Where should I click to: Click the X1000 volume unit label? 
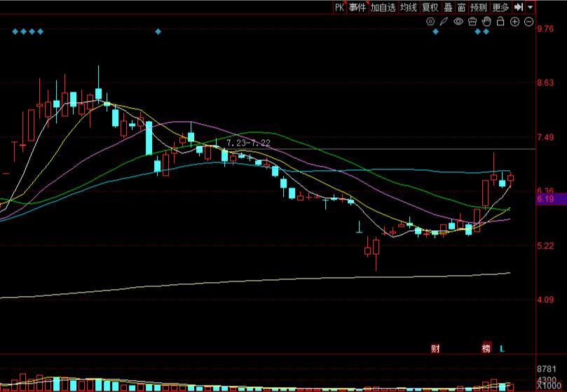549,386
